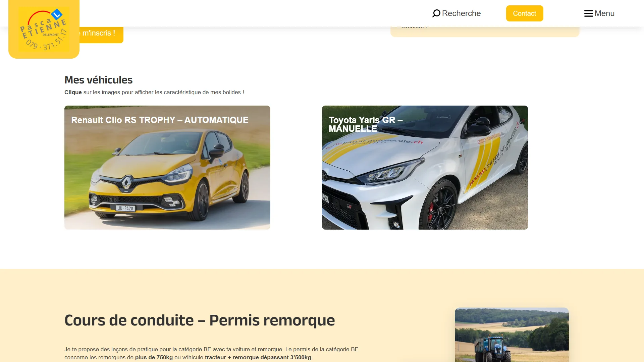Open Toyota Yaris GR MANUELLE vehicle card
Viewport: 644px width, 362px height.
click(x=425, y=168)
